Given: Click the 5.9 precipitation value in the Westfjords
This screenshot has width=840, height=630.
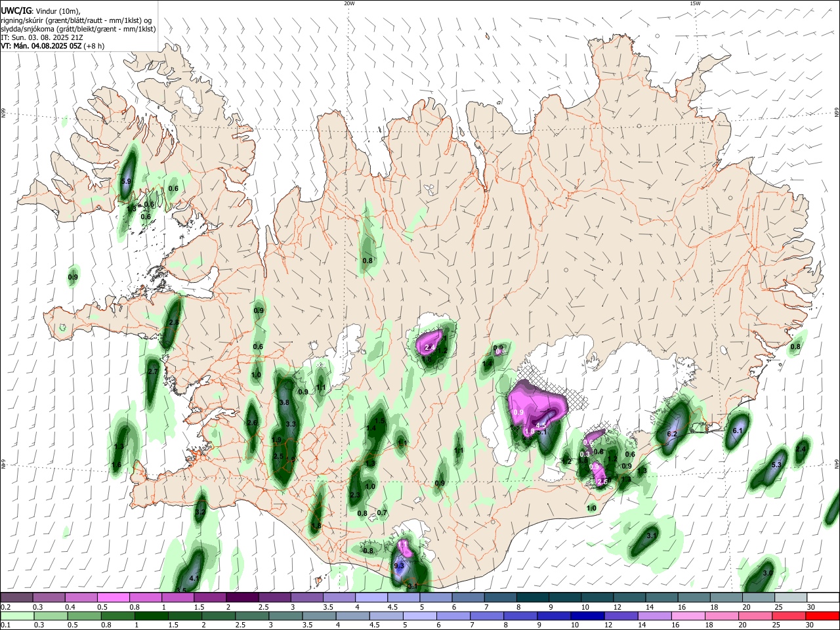Looking at the screenshot, I should click(x=127, y=181).
